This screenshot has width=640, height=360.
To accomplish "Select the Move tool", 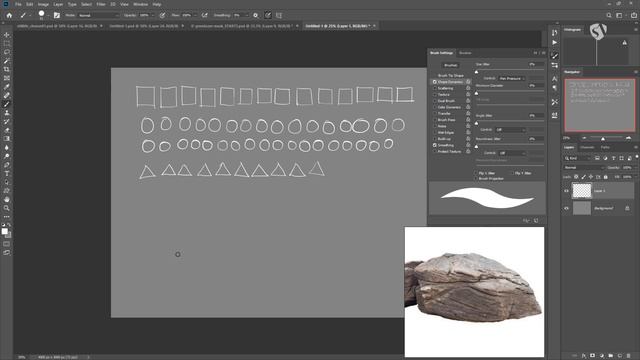I will click(x=7, y=35).
